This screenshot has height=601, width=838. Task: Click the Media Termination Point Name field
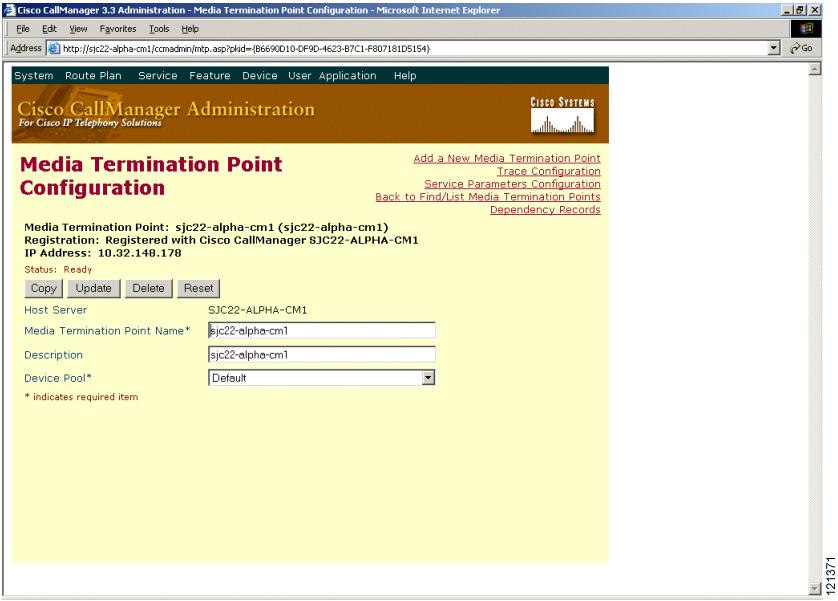pos(322,331)
